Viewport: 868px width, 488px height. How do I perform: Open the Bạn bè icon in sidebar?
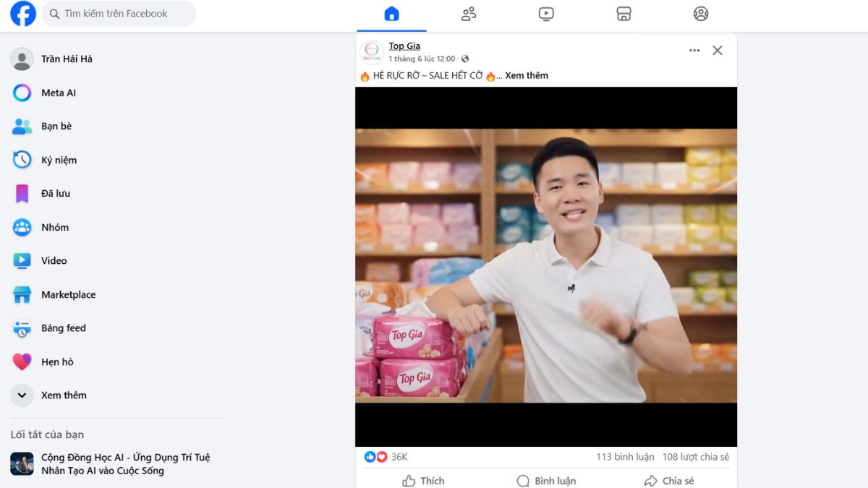coord(22,127)
